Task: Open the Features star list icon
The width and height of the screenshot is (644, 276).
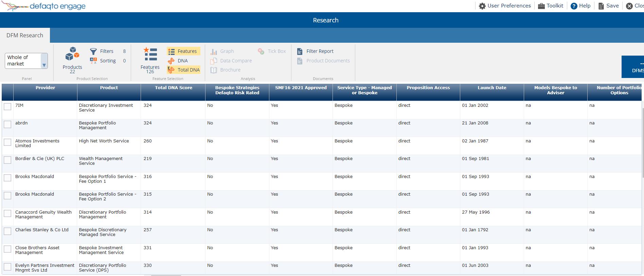Action: pyautogui.click(x=150, y=54)
